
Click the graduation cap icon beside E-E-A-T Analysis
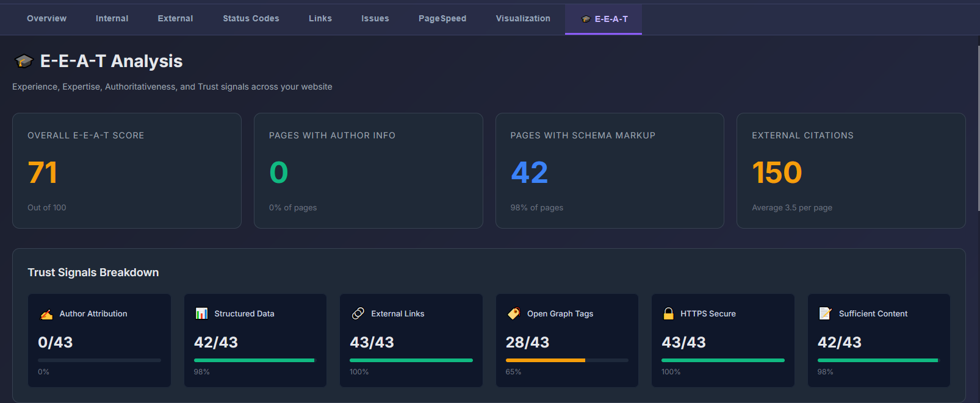[24, 61]
